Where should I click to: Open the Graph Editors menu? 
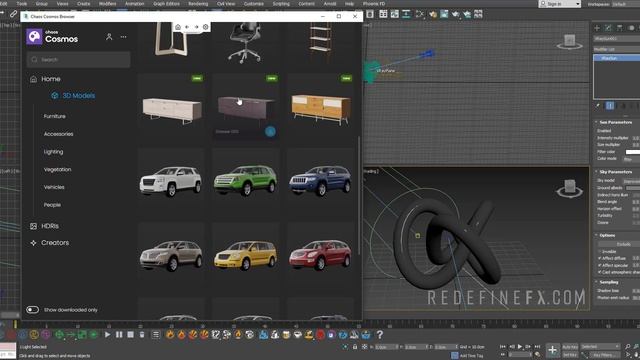pyautogui.click(x=166, y=4)
